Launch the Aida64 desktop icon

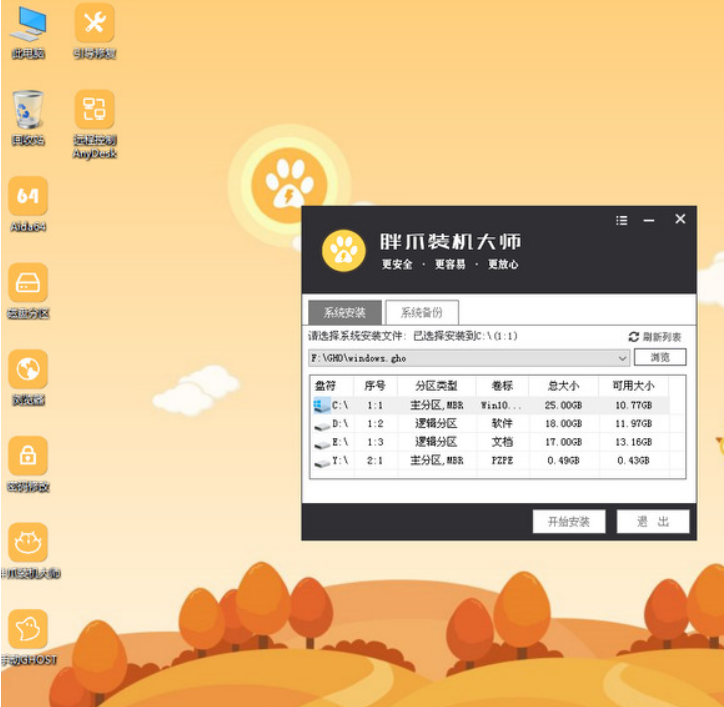(x=28, y=204)
